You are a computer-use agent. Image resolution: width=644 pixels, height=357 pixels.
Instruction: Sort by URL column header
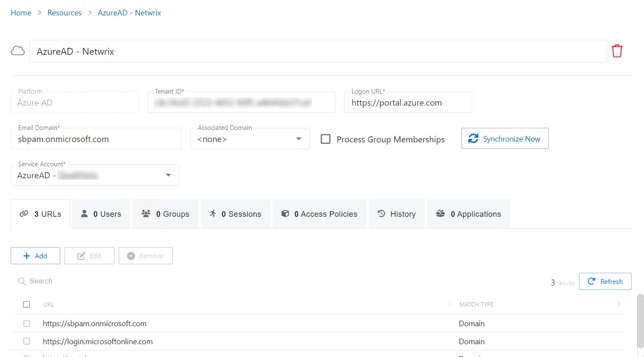pos(49,304)
